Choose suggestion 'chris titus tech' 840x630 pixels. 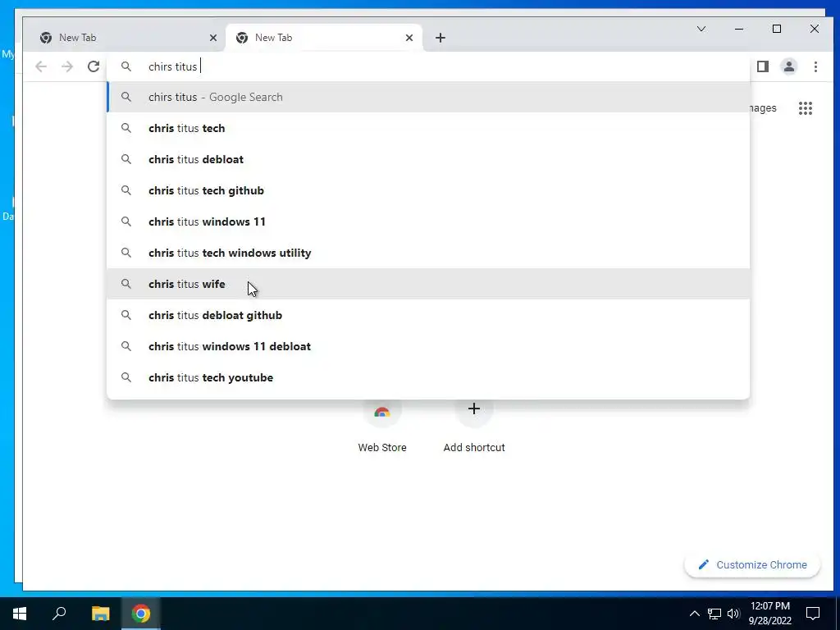click(428, 128)
